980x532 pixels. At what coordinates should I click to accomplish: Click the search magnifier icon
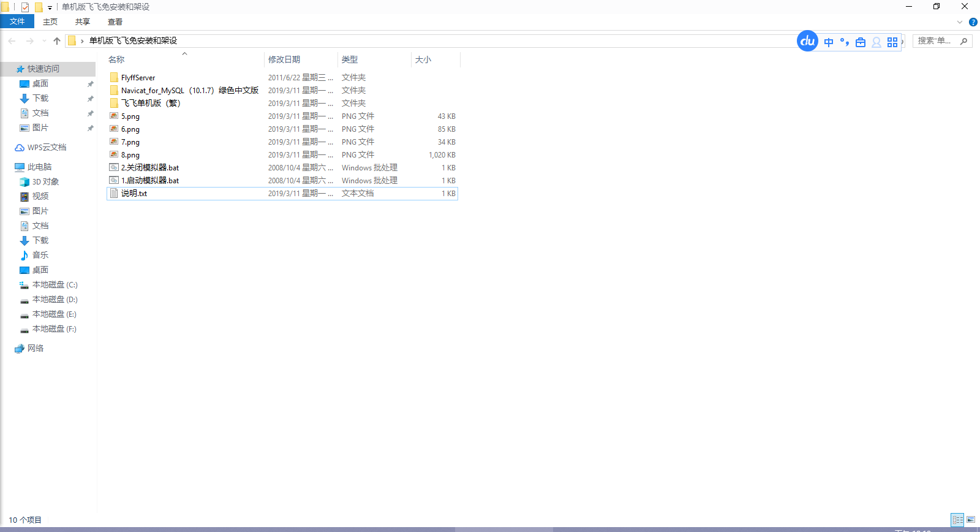(x=963, y=41)
